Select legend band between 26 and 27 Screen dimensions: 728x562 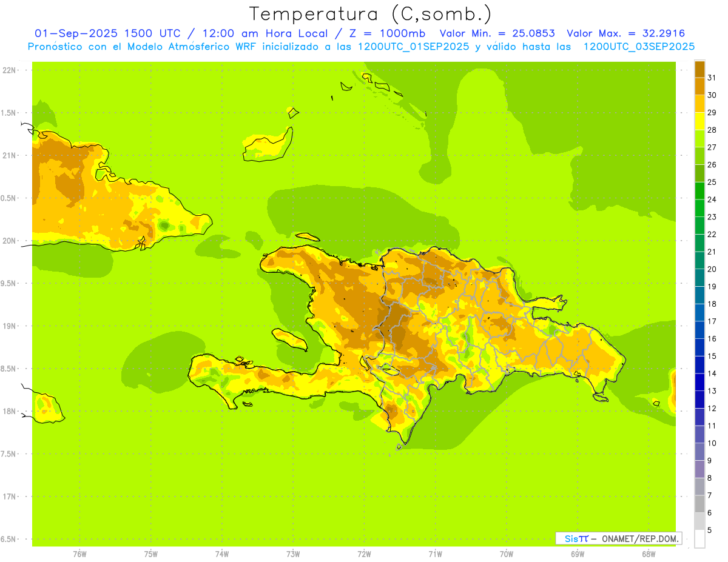(x=699, y=156)
